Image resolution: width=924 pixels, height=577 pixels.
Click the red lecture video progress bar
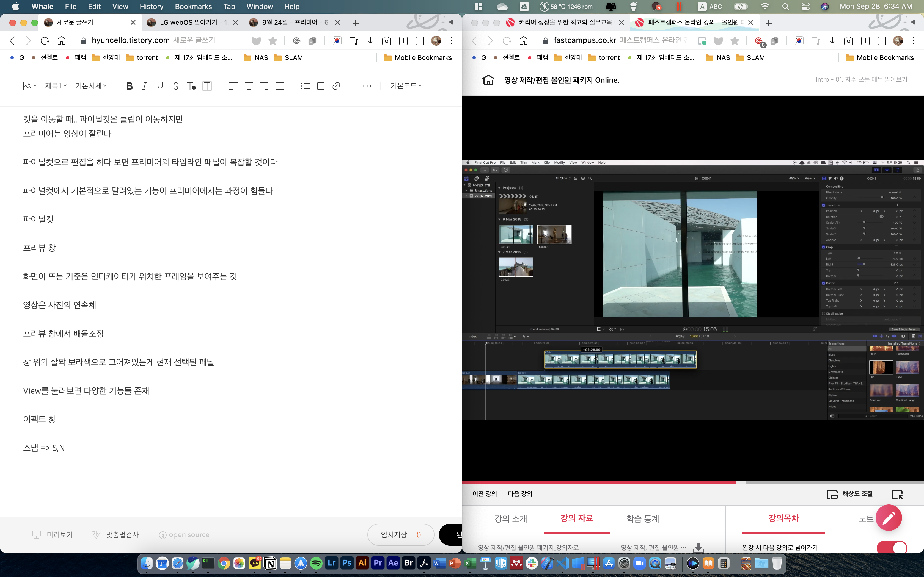(x=599, y=483)
